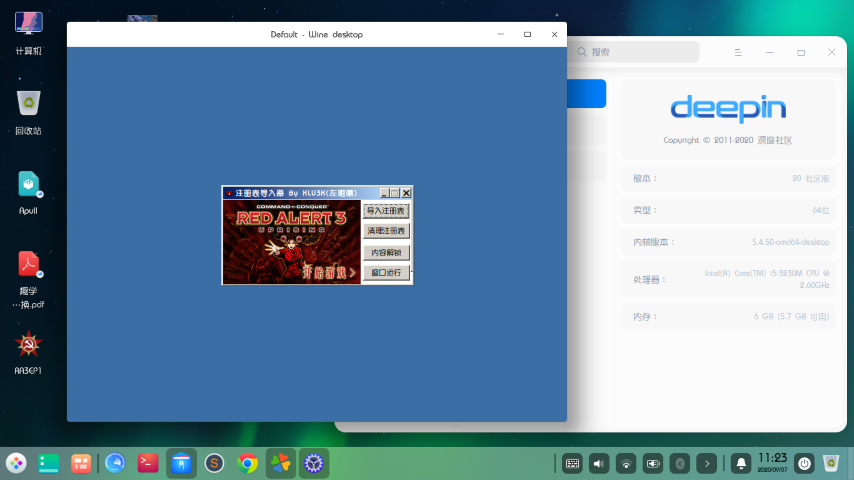The image size is (854, 480).
Task: Show the onscreen keyboard tray icon
Action: click(x=572, y=464)
